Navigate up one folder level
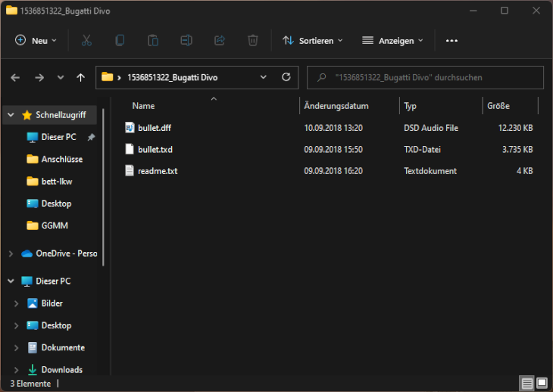 click(x=81, y=77)
